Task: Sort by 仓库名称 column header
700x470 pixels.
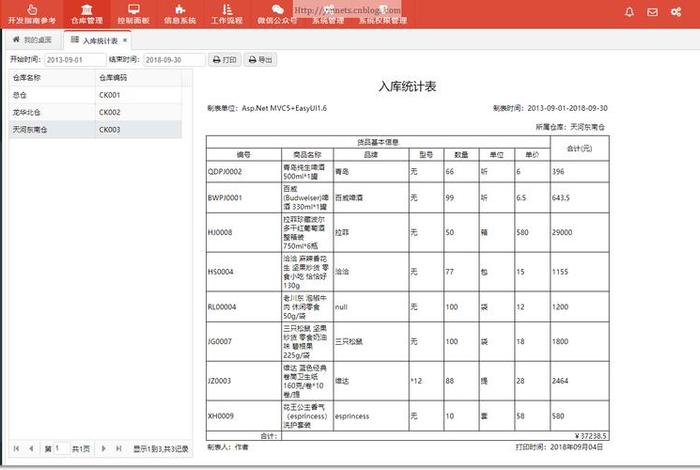Action: pos(52,78)
